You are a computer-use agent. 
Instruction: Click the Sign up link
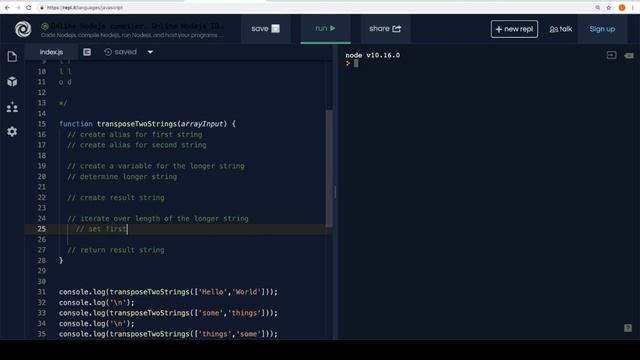602,29
